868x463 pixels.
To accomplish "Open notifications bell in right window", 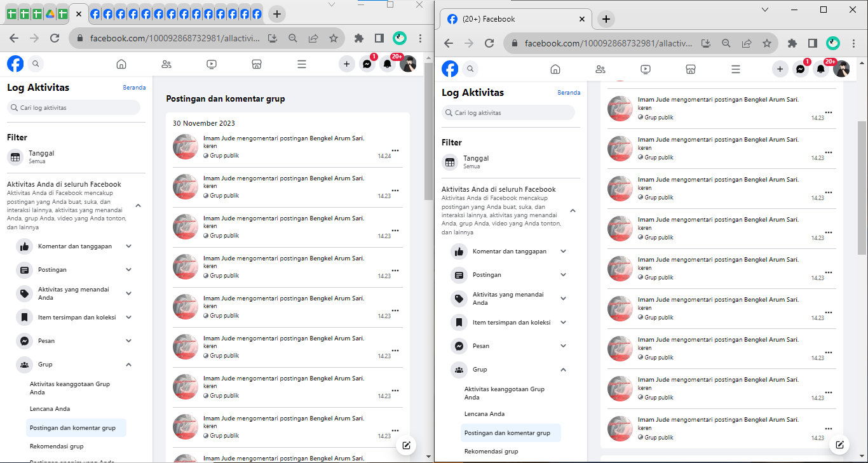I will pos(821,69).
